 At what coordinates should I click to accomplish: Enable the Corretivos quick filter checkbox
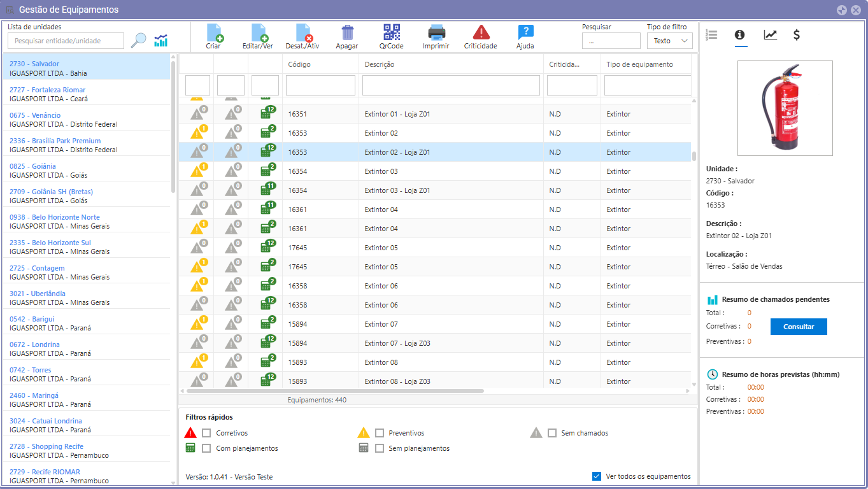pos(206,433)
